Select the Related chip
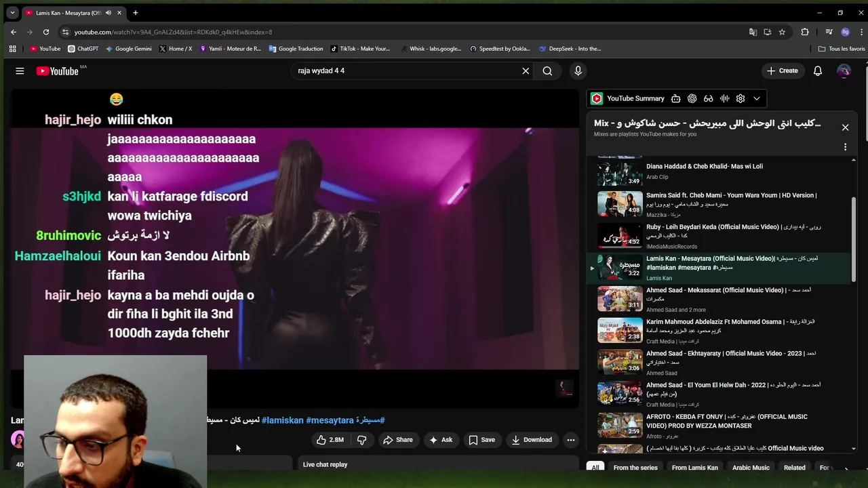868x488 pixels. click(794, 468)
